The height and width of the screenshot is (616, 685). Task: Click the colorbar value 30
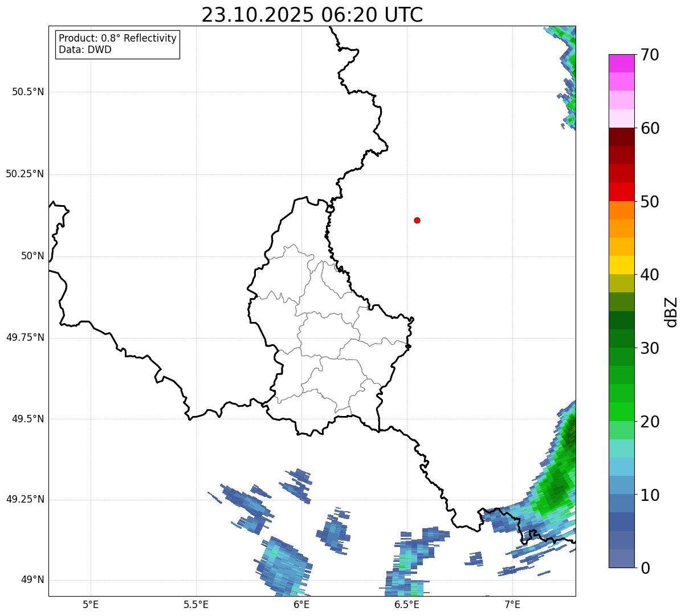click(x=649, y=348)
